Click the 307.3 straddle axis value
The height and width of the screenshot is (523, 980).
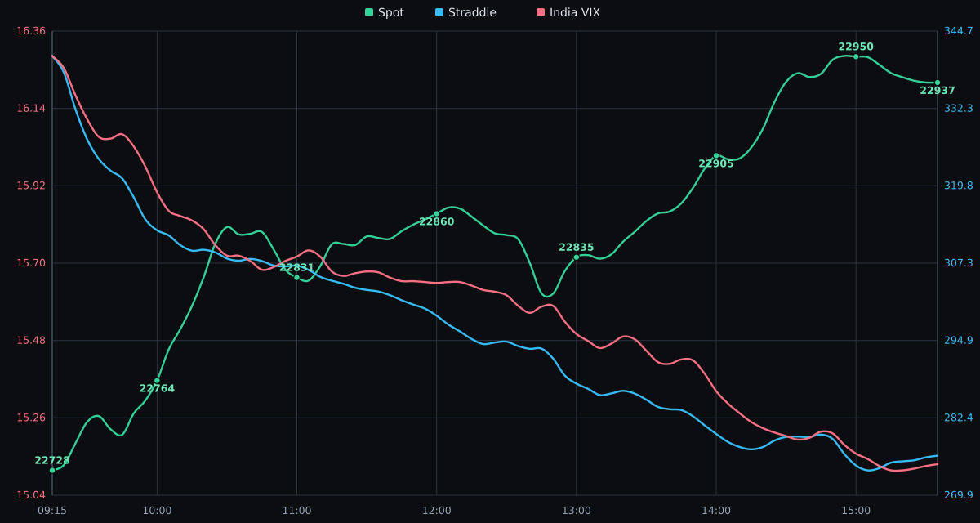(x=959, y=263)
